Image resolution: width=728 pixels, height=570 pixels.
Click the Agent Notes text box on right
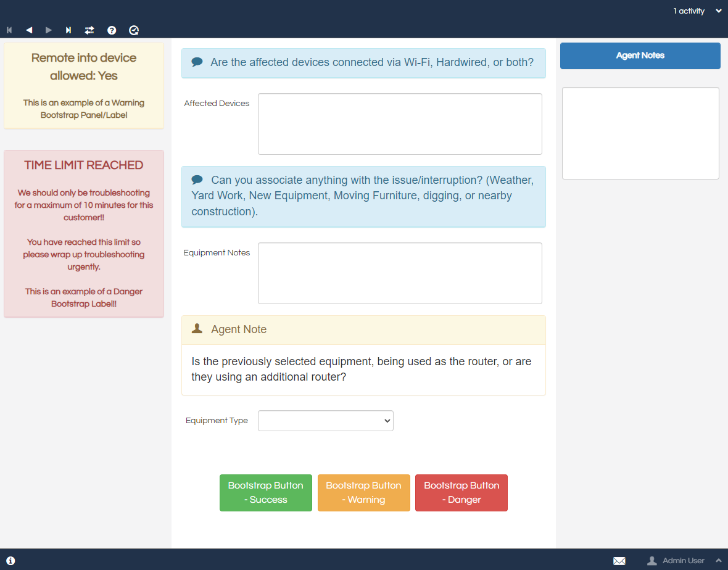[640, 133]
